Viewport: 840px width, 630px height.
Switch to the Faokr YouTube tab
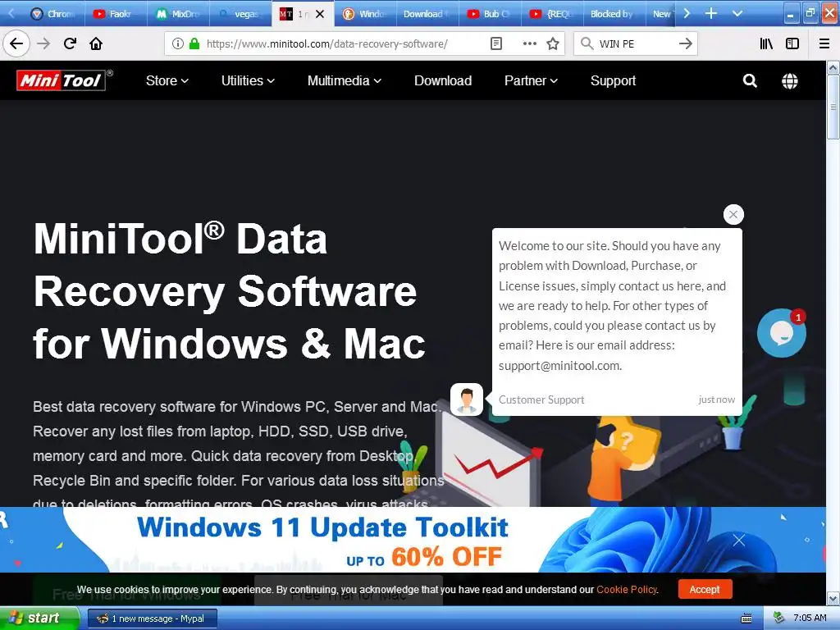[115, 14]
